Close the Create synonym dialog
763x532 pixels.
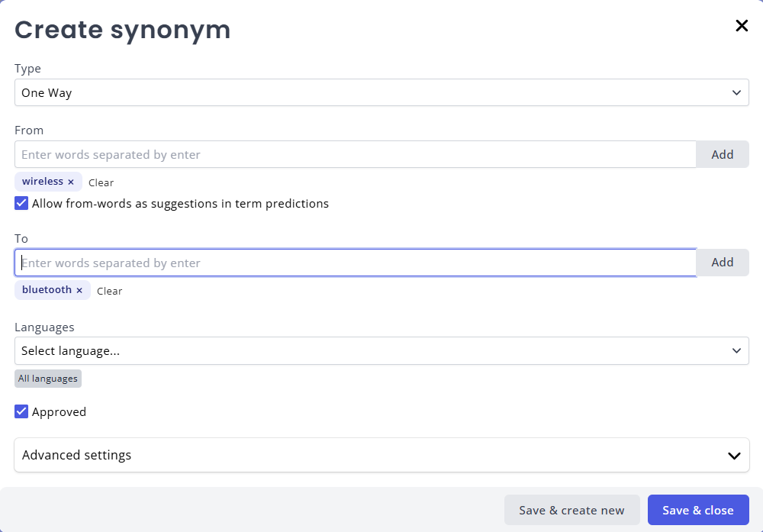741,25
